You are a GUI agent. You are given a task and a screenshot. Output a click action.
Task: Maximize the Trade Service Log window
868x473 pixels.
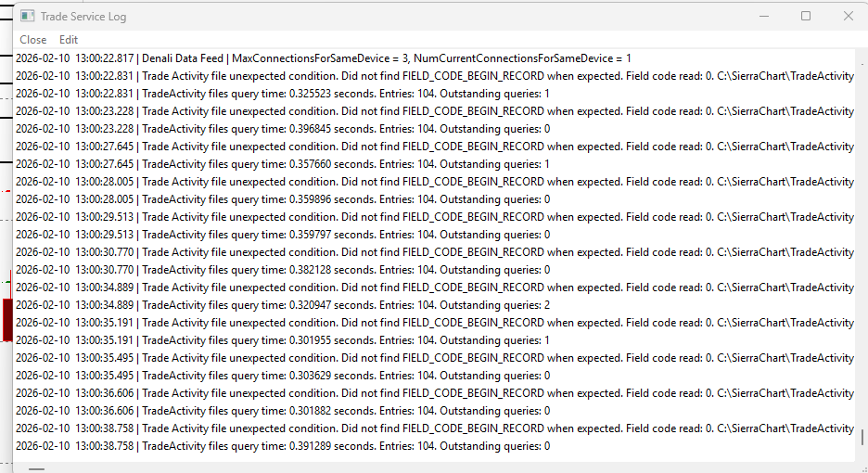click(806, 17)
